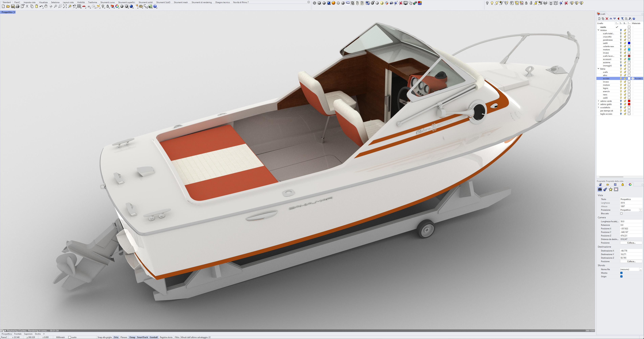Click the blue color swatch of sedili layer
The height and width of the screenshot is (339, 644).
point(629,43)
